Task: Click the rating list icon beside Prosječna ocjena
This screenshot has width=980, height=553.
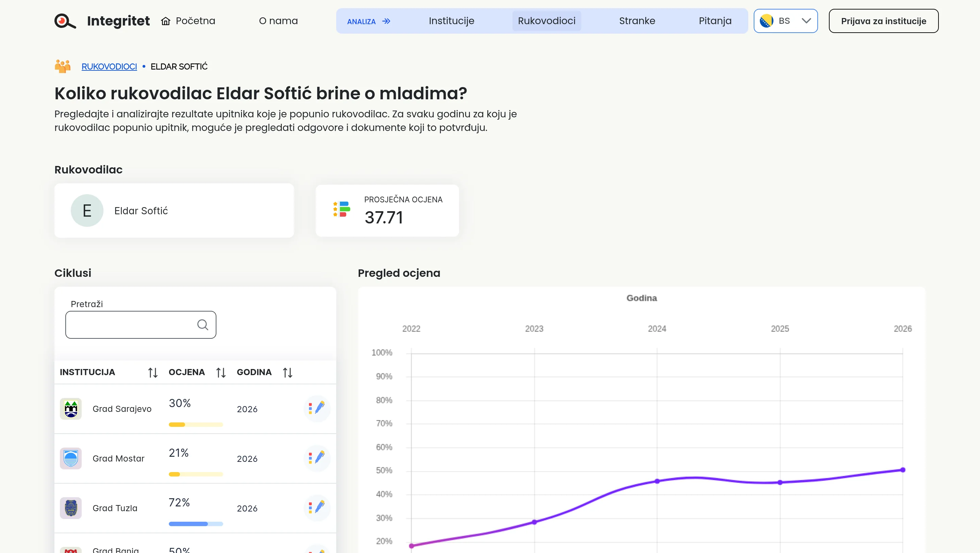Action: click(x=341, y=209)
